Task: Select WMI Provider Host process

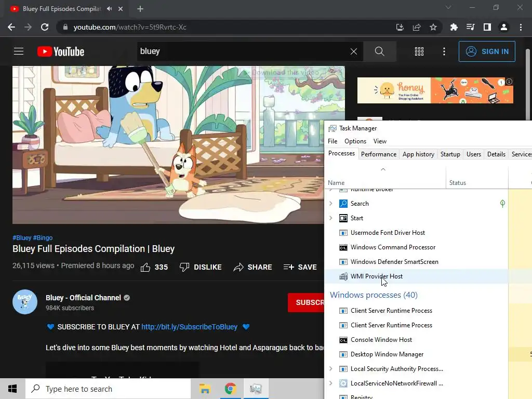Action: [416, 276]
